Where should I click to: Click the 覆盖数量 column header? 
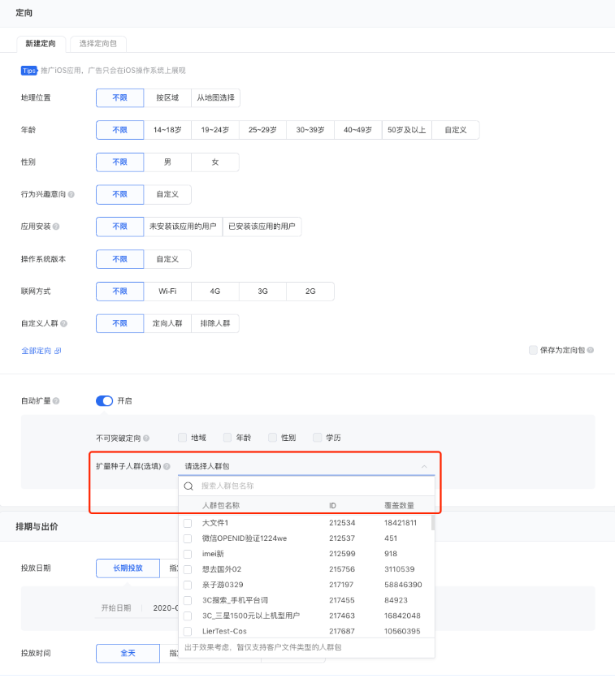tap(399, 506)
